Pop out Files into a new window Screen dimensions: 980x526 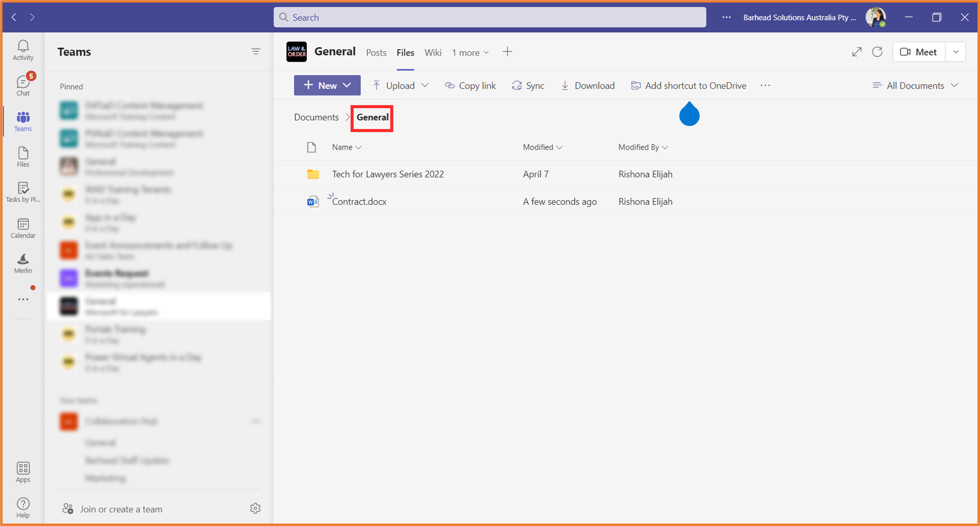pos(857,52)
